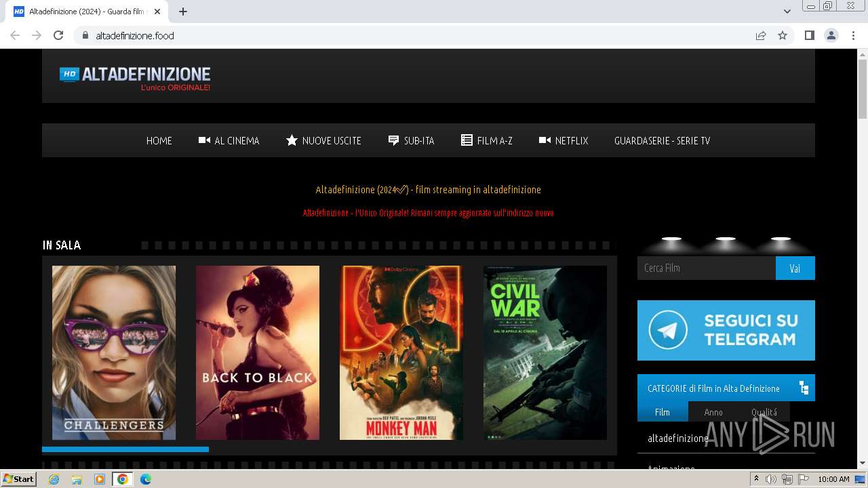Open Internet Explorer in taskbar
868x488 pixels.
(x=54, y=479)
